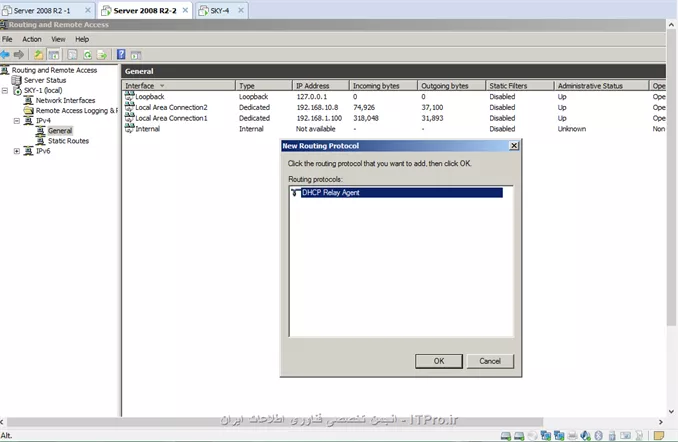
Task: Select the Routing and Remote Access root node
Action: [x=54, y=70]
